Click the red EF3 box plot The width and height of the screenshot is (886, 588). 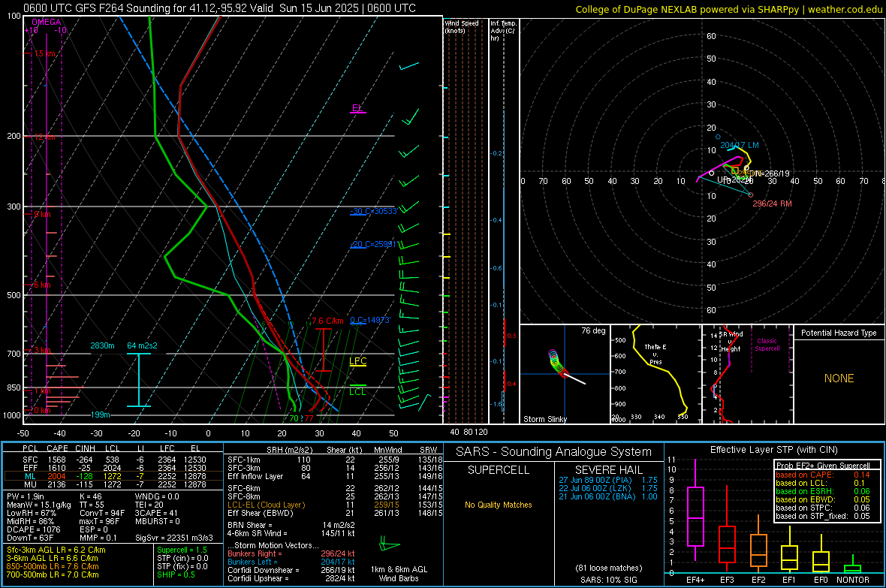click(x=727, y=544)
